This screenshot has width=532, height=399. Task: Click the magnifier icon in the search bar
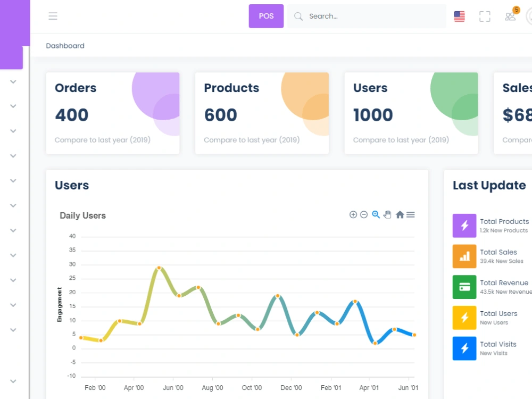point(298,16)
